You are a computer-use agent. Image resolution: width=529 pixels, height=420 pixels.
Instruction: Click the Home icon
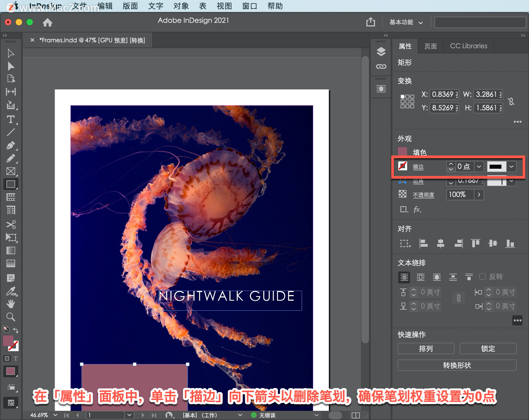click(x=47, y=22)
